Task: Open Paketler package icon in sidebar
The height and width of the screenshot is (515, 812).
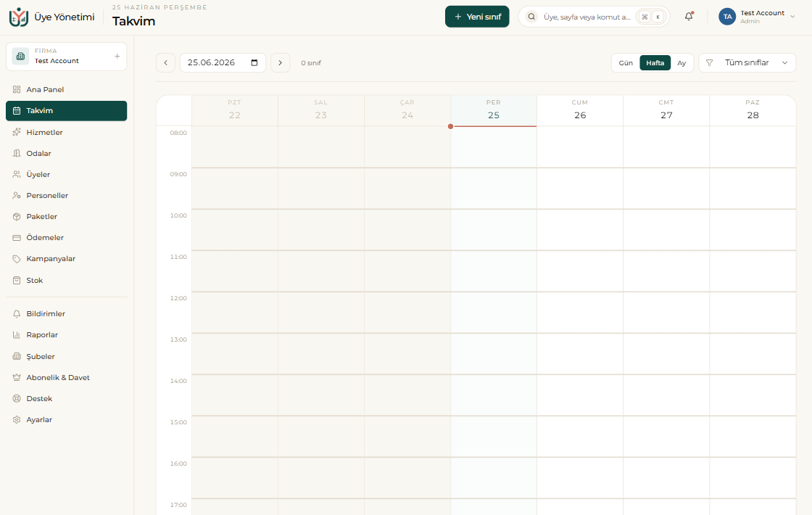Action: pos(17,217)
